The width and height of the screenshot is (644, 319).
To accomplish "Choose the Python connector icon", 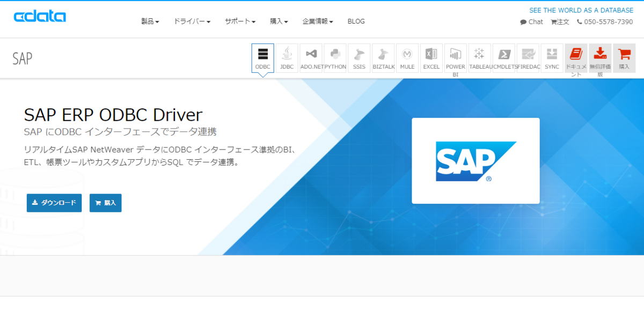I will pos(335,58).
